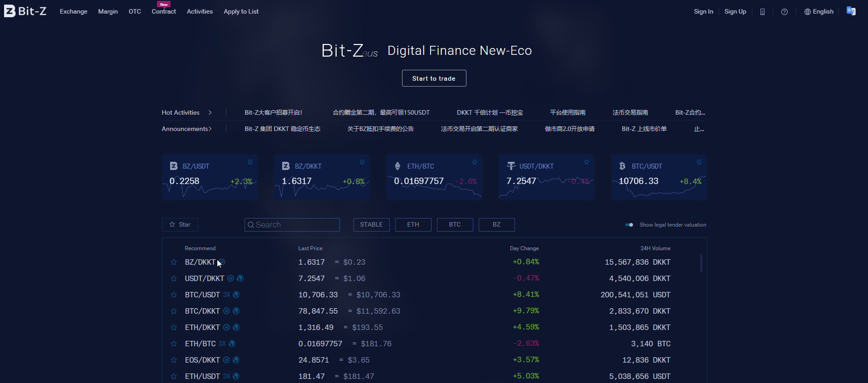Select the BTC/DKKT day change +9.79%
The width and height of the screenshot is (868, 383).
pyautogui.click(x=526, y=311)
